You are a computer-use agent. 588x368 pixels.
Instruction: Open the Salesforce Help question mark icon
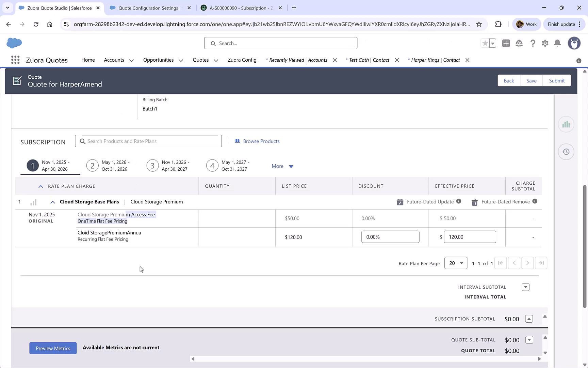pos(533,43)
